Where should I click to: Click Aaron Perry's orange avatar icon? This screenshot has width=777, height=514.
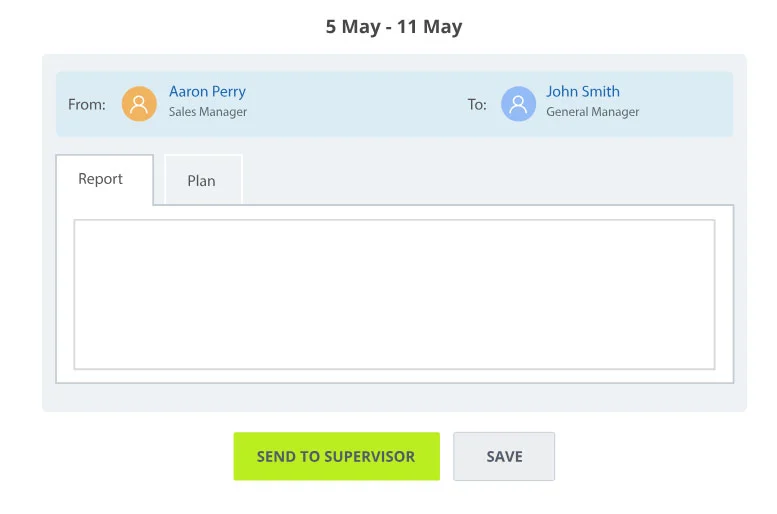click(139, 103)
